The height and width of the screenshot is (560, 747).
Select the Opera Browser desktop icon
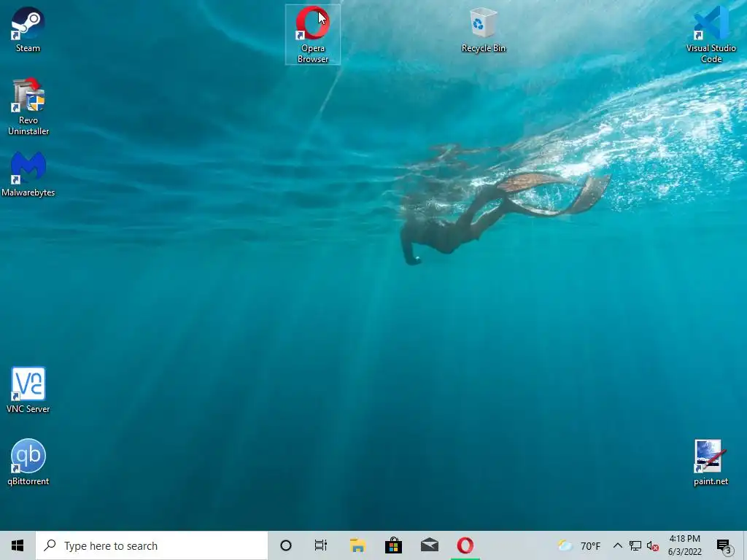pyautogui.click(x=313, y=34)
